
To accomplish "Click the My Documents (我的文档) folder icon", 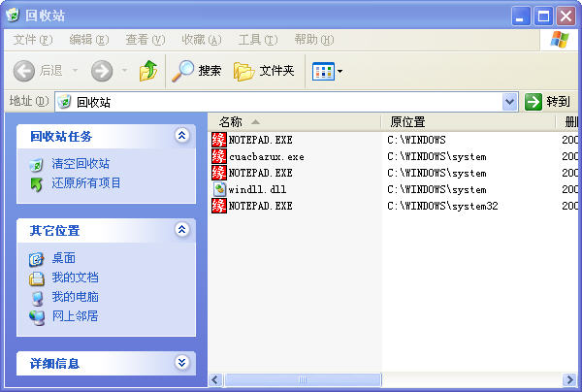I will click(x=37, y=278).
